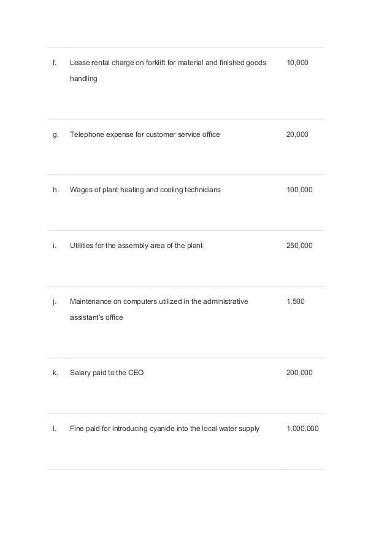
Task: Select the 250,000 utilities amount
Action: click(x=299, y=246)
